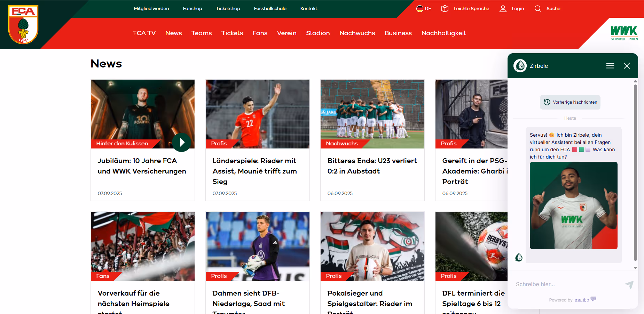
Task: Open the Tickets menu
Action: (x=232, y=33)
